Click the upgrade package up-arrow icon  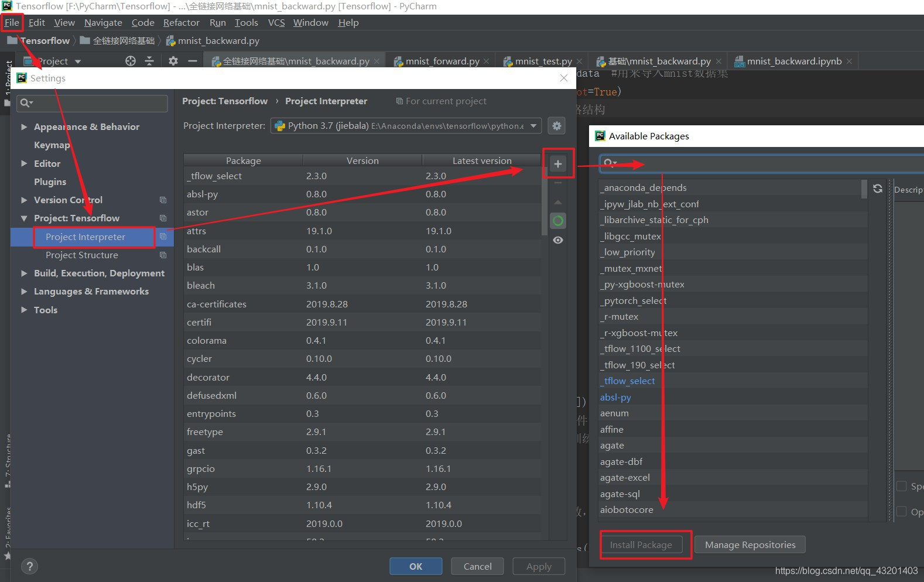[x=558, y=202]
